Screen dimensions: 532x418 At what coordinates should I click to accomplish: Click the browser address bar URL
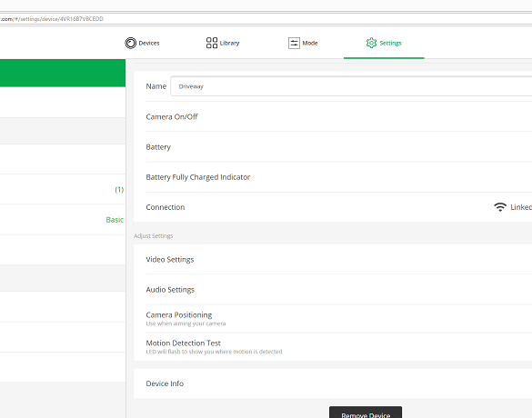52,19
